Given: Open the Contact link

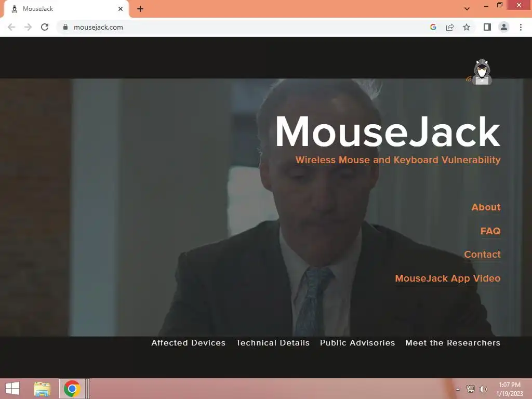Looking at the screenshot, I should click(x=482, y=255).
